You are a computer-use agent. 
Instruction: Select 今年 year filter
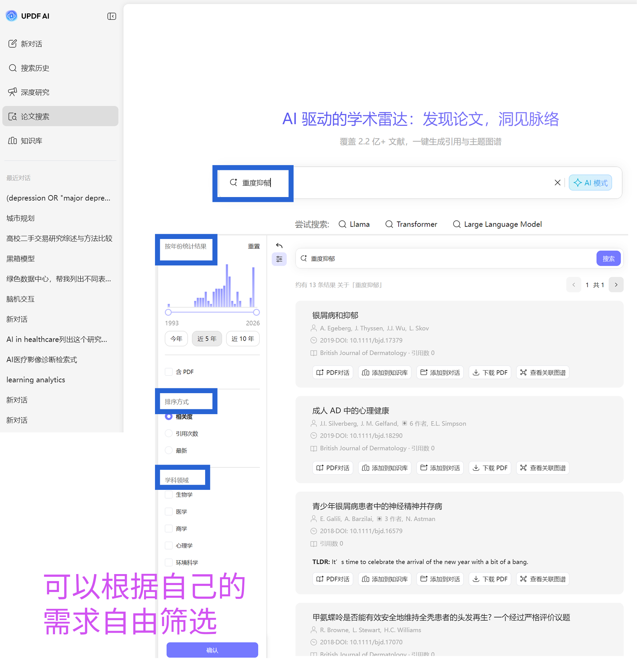pyautogui.click(x=176, y=339)
